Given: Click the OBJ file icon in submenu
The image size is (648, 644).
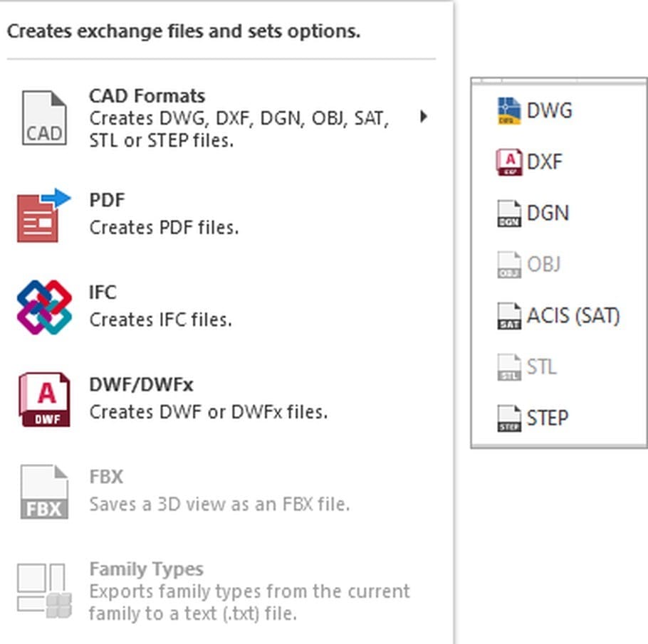Looking at the screenshot, I should tap(508, 265).
